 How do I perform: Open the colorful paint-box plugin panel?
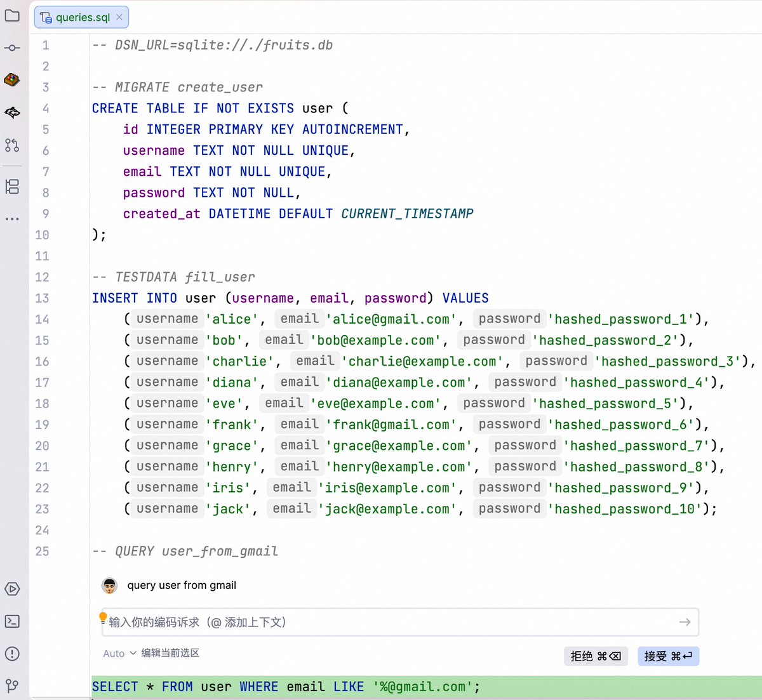12,80
